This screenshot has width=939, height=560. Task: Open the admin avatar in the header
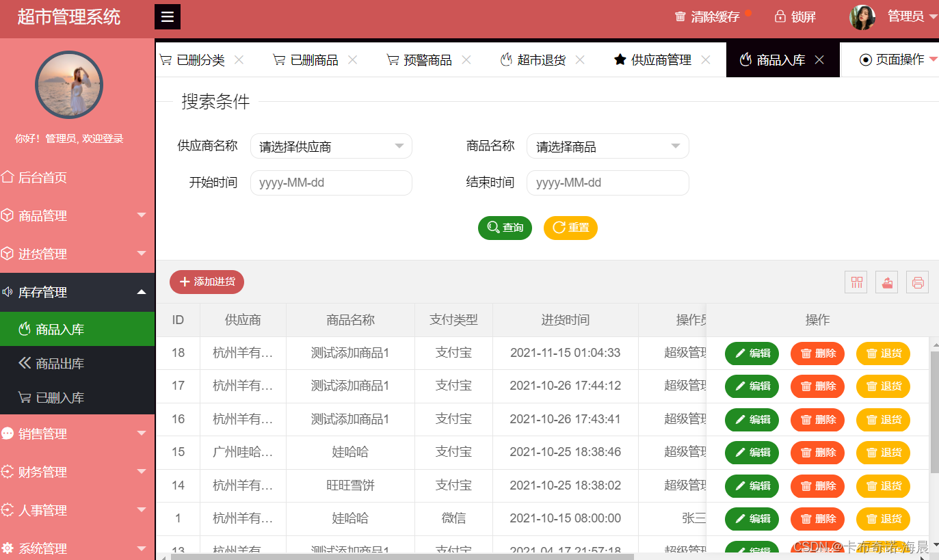point(862,17)
